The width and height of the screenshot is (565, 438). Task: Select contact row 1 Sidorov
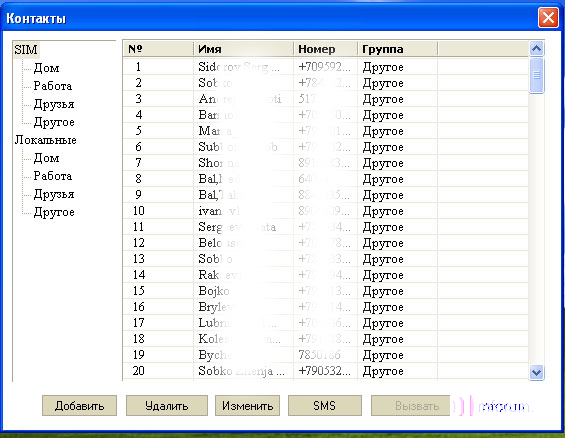pos(325,67)
